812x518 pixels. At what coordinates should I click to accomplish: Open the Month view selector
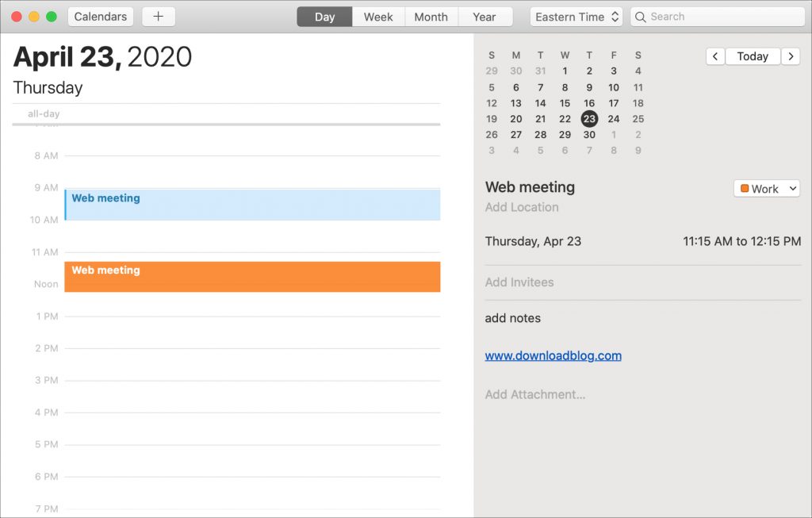tap(431, 16)
